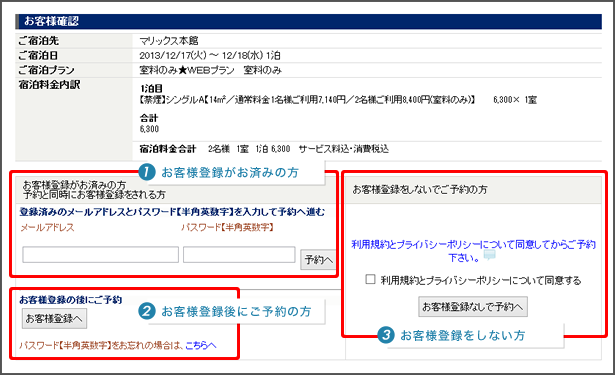Follow the こちらへ password reset link

tap(200, 345)
